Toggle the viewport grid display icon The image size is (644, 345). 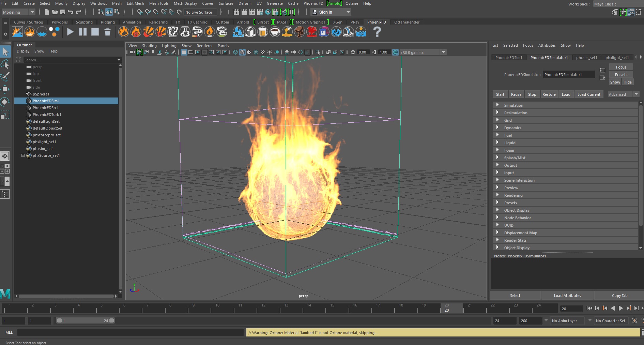184,52
